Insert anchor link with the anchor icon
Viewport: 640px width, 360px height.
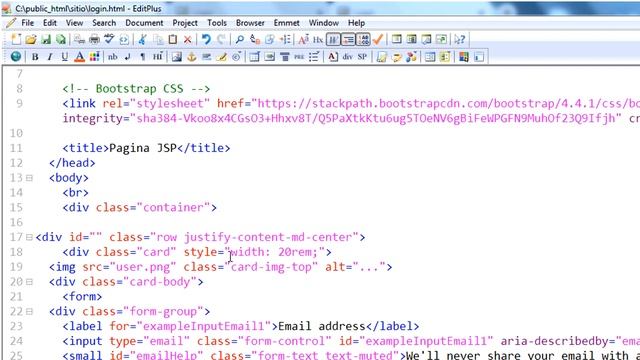(x=191, y=57)
